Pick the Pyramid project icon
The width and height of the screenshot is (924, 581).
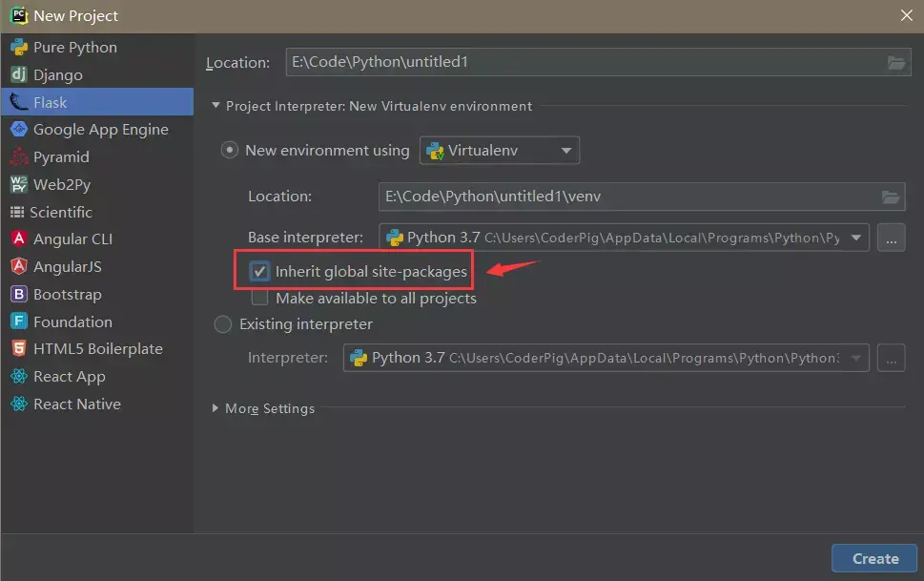click(19, 156)
